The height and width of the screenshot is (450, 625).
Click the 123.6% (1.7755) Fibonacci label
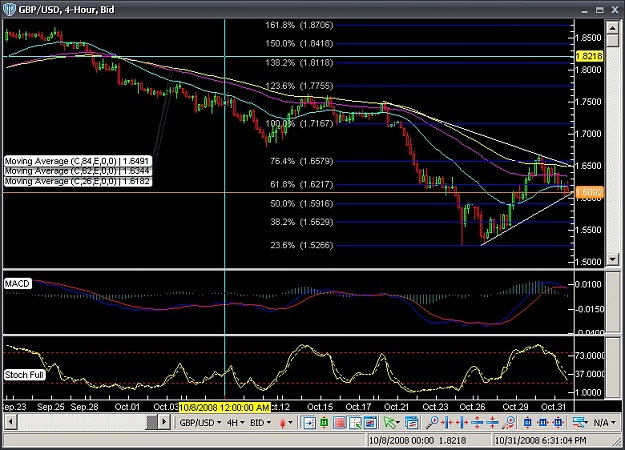299,86
